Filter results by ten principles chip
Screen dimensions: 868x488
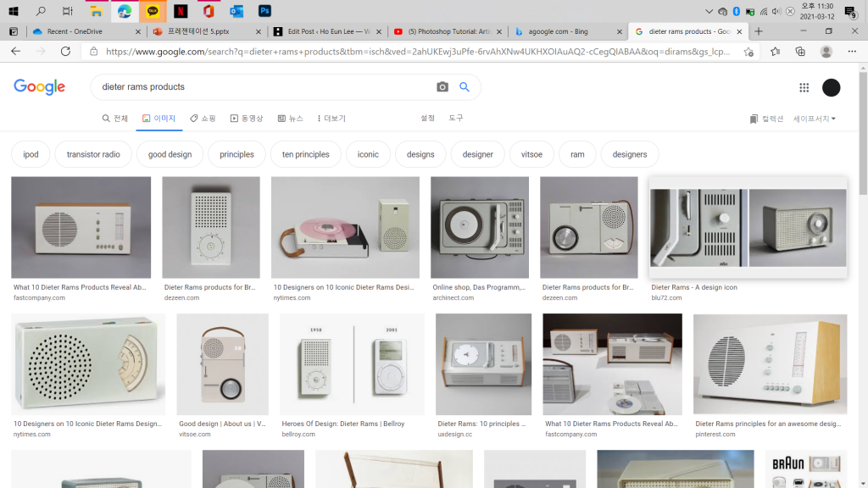pyautogui.click(x=305, y=154)
